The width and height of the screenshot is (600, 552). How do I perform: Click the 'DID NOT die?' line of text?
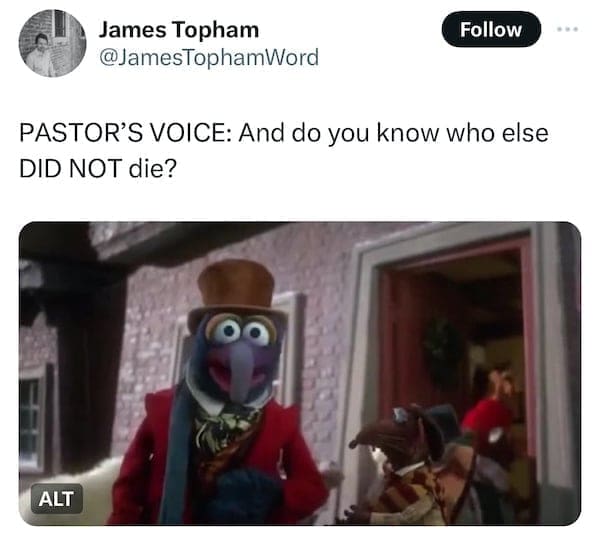click(98, 169)
